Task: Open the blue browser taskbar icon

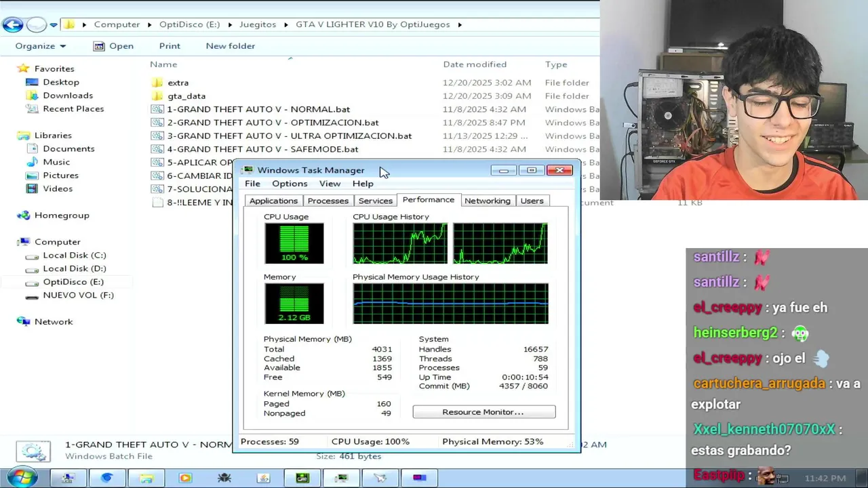Action: 106,478
